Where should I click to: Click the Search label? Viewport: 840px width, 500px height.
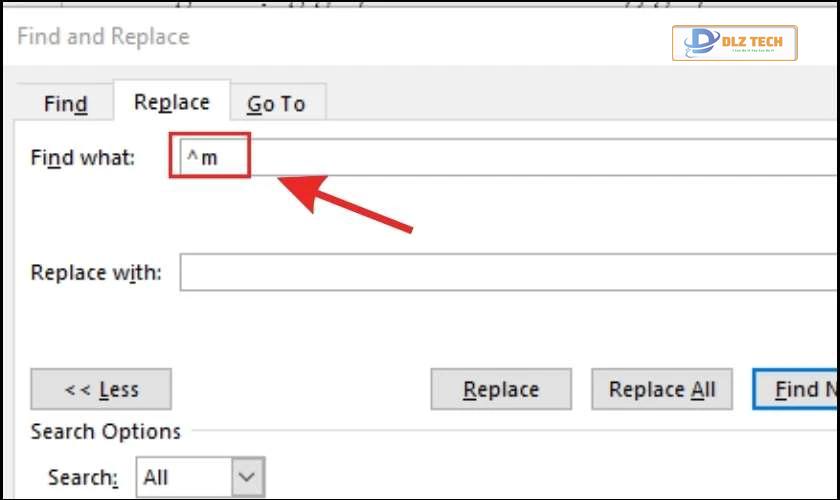[x=83, y=477]
